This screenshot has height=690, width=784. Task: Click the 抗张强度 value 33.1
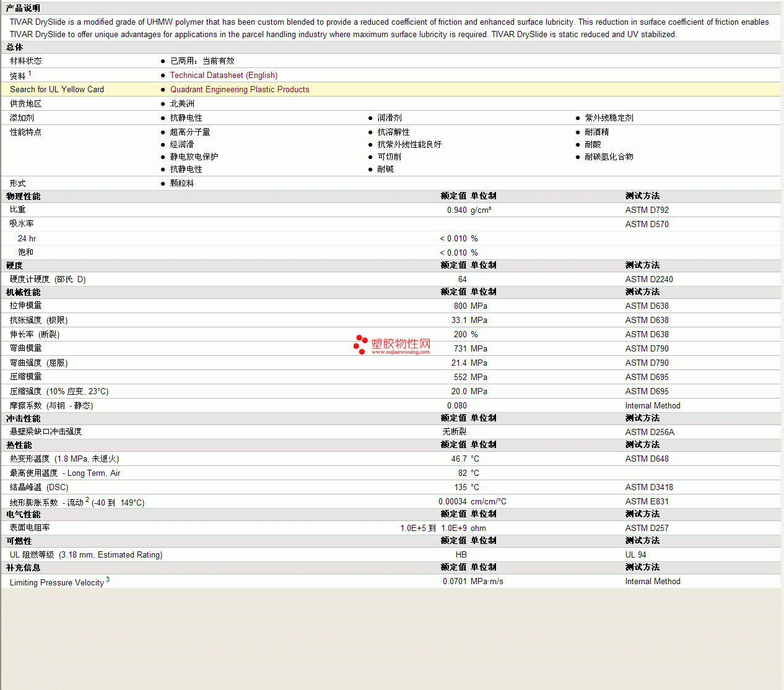[x=459, y=320]
